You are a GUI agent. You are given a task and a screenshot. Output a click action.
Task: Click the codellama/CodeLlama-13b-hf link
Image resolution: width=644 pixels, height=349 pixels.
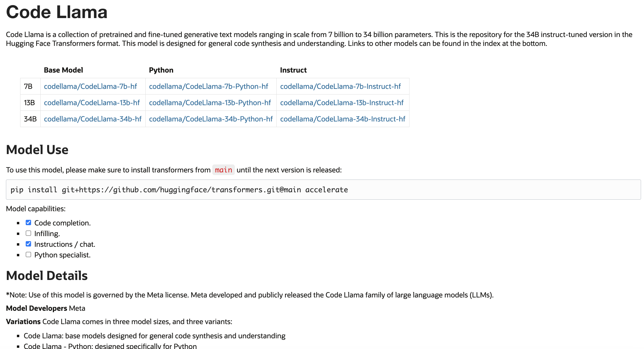[92, 103]
